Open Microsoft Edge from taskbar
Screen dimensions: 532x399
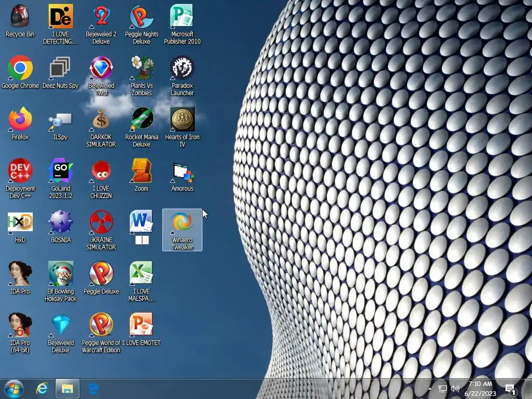[94, 389]
